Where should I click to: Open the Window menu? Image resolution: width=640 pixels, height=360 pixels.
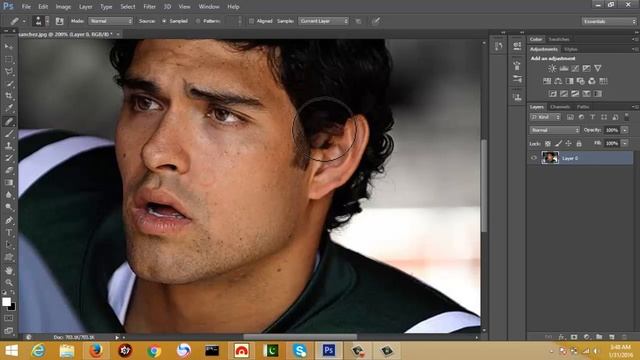[x=209, y=7]
